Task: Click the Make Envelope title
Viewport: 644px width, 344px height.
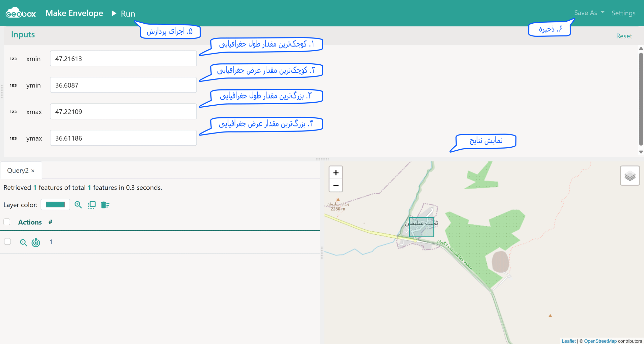Action: [x=74, y=13]
